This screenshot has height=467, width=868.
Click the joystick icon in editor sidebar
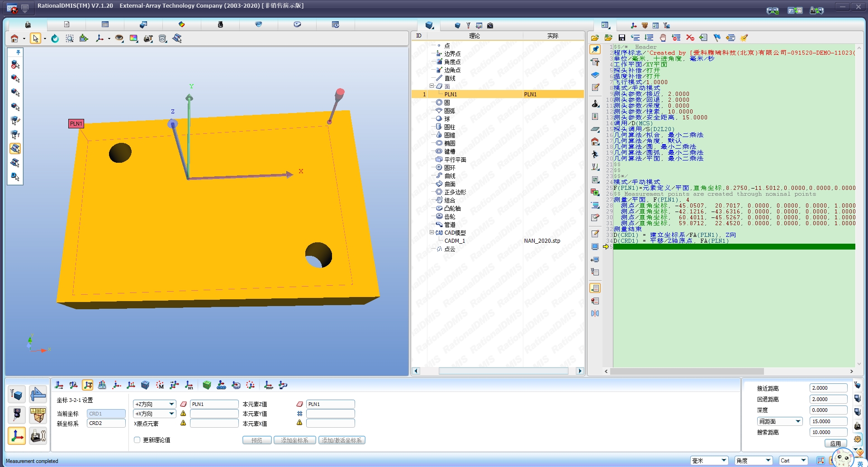(x=595, y=104)
